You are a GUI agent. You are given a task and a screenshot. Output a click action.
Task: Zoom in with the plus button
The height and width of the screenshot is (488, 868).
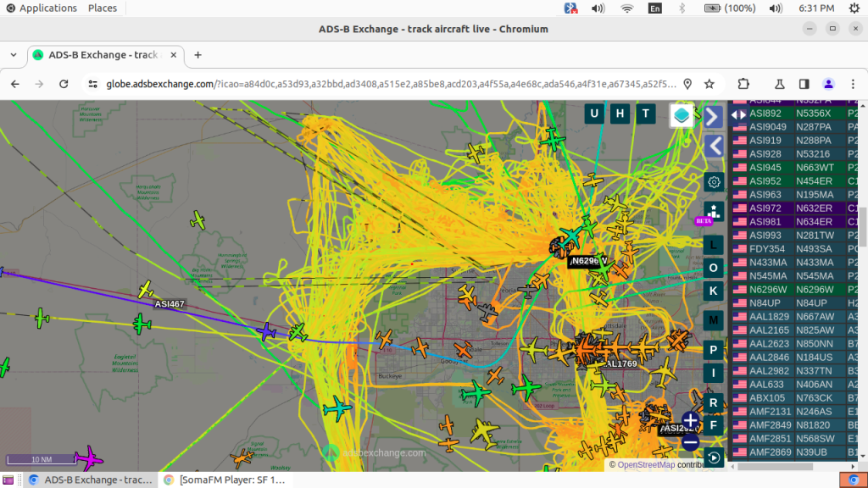(690, 420)
